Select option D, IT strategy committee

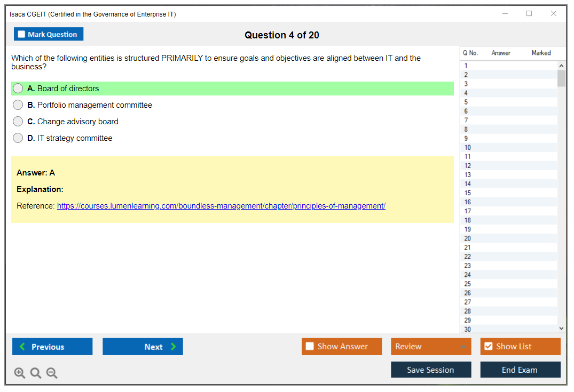tap(18, 138)
